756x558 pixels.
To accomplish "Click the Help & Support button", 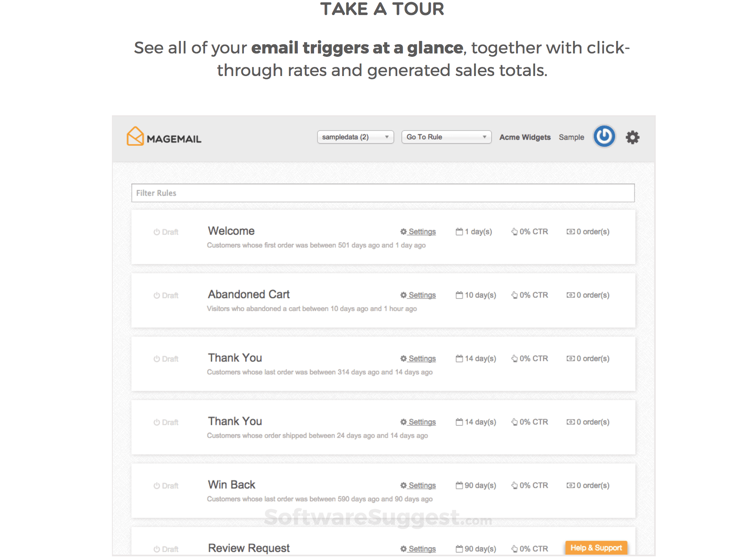I will tap(596, 548).
